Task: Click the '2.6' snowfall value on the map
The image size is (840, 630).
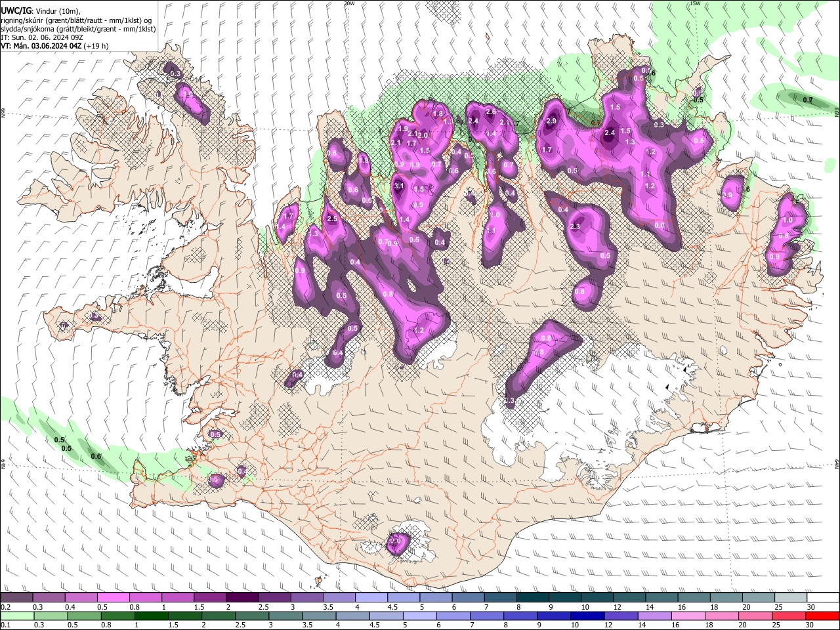Action: pos(491,112)
